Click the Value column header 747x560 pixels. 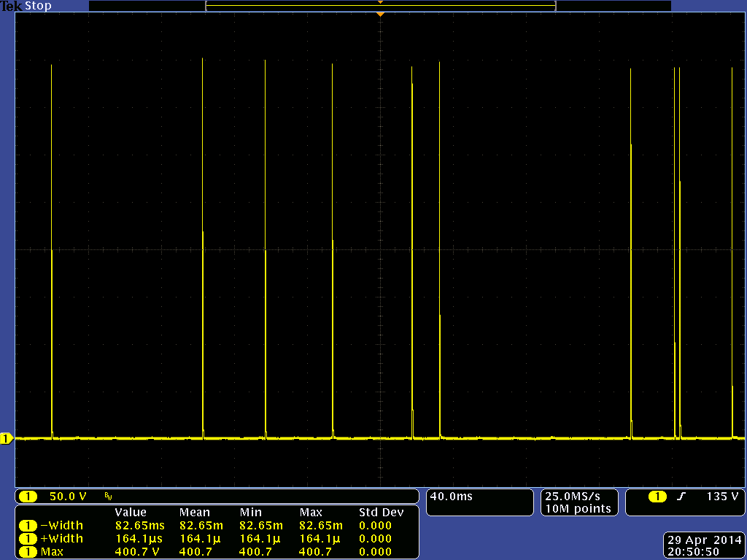coord(131,513)
